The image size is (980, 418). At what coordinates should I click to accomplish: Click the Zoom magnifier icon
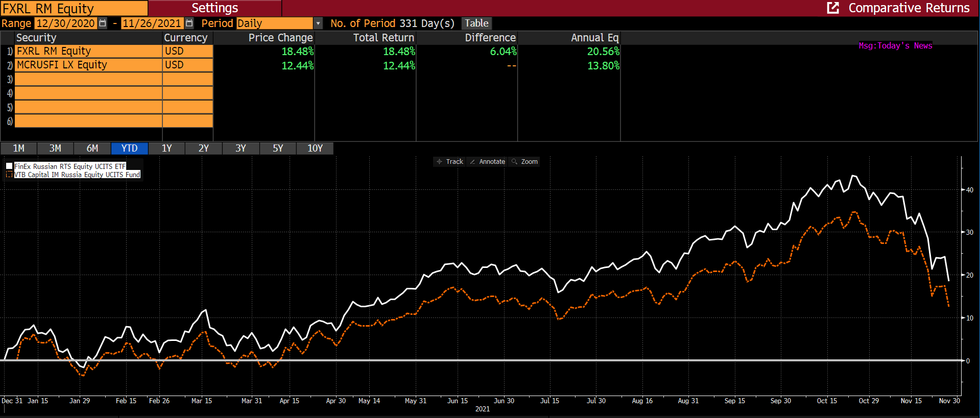[x=514, y=162]
